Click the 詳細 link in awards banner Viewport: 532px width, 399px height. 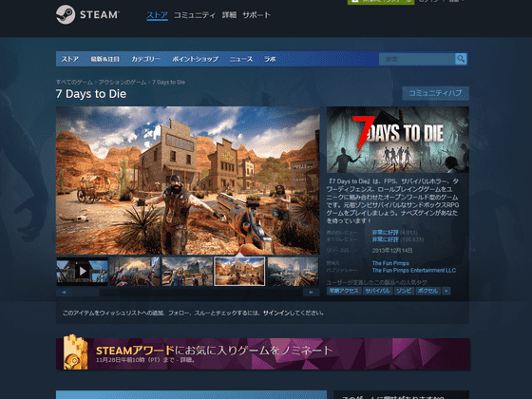185,360
